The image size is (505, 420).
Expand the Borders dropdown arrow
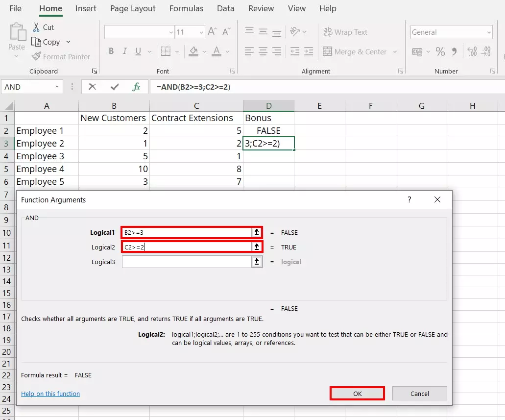coord(177,51)
